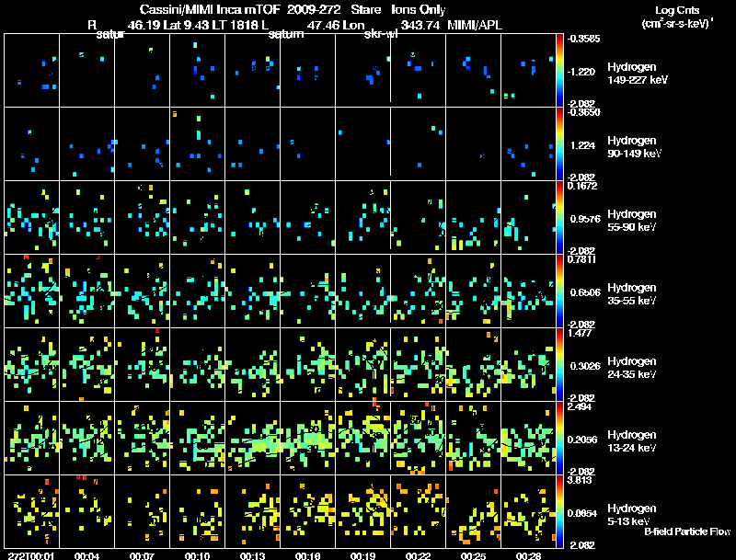Select the Hydrogen 13-24 keV row label
736x560 pixels.
pyautogui.click(x=632, y=441)
